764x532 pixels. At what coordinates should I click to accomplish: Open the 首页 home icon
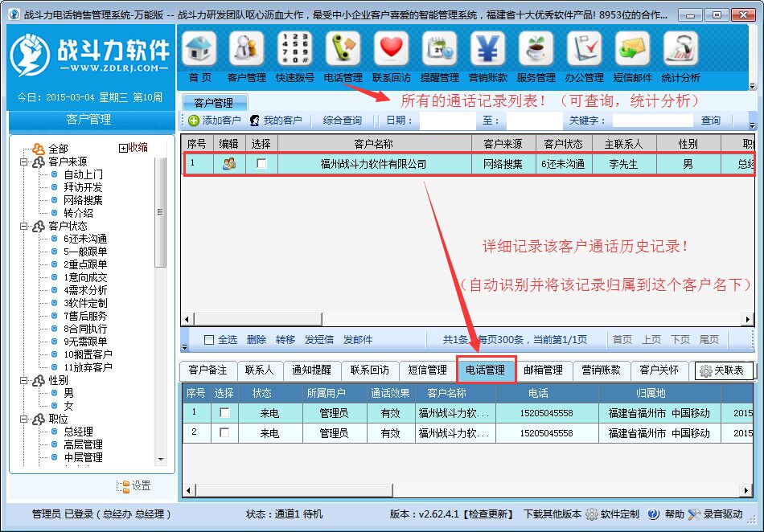[x=199, y=49]
